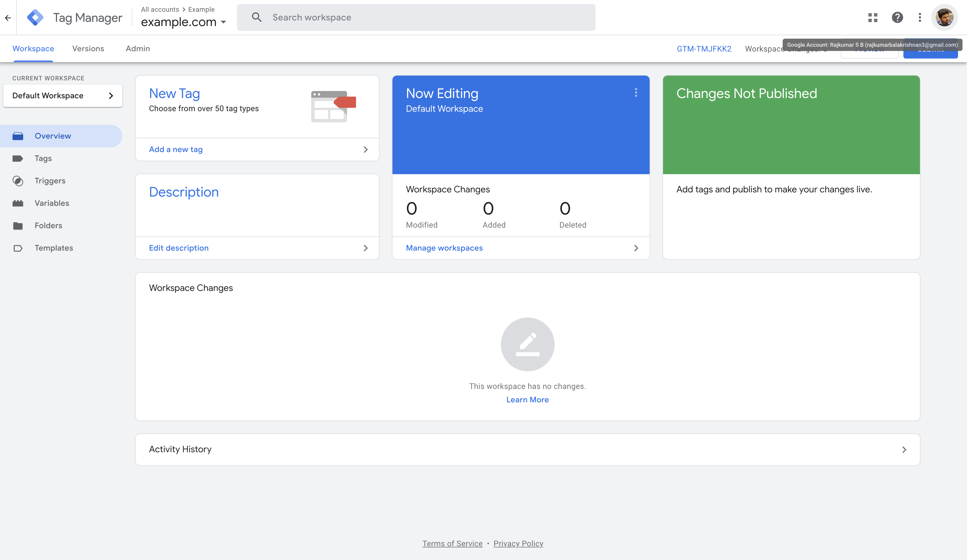Open Tag Manager help
The image size is (967, 560).
898,17
